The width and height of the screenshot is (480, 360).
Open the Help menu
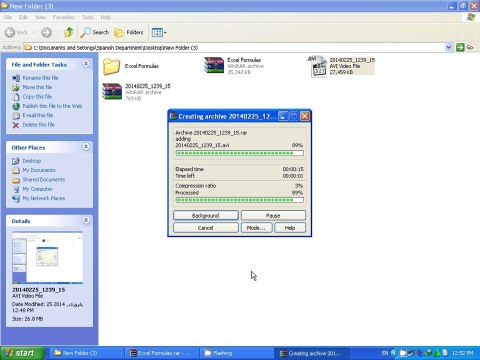pos(106,17)
